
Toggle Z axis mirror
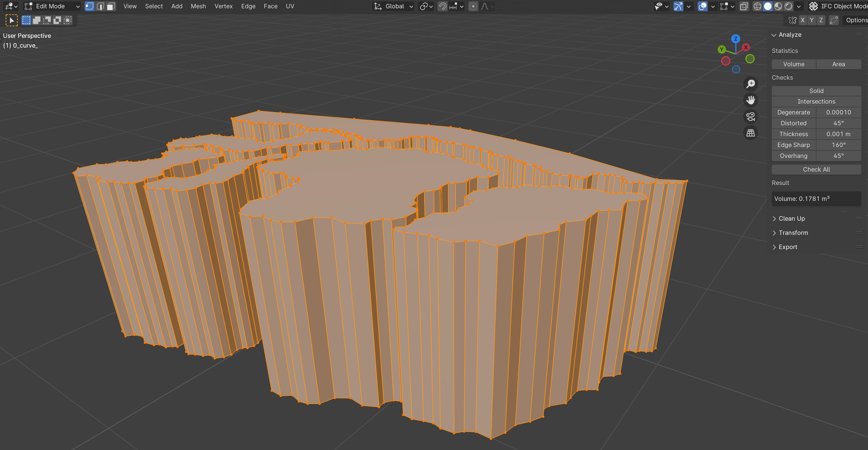pyautogui.click(x=821, y=20)
